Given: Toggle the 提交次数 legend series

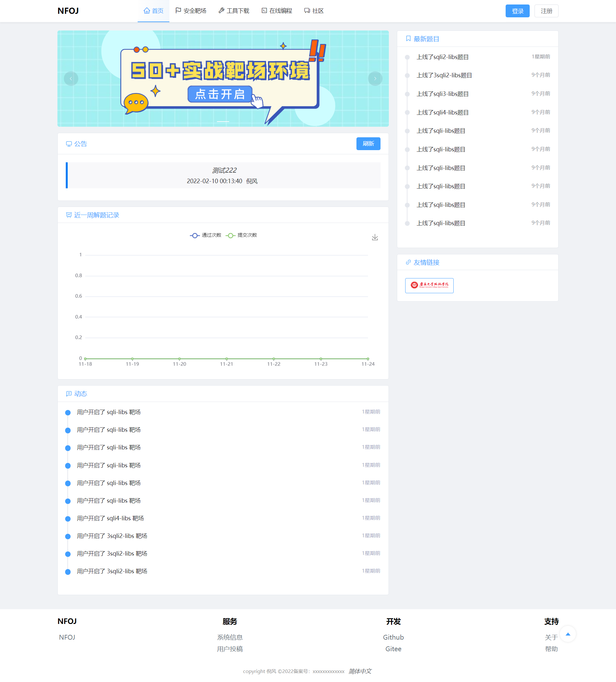Looking at the screenshot, I should coord(242,235).
